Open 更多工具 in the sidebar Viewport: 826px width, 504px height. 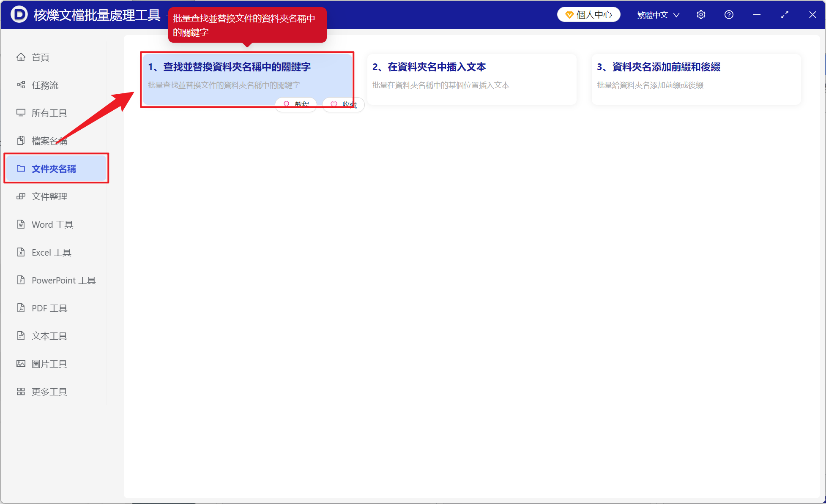pyautogui.click(x=49, y=391)
